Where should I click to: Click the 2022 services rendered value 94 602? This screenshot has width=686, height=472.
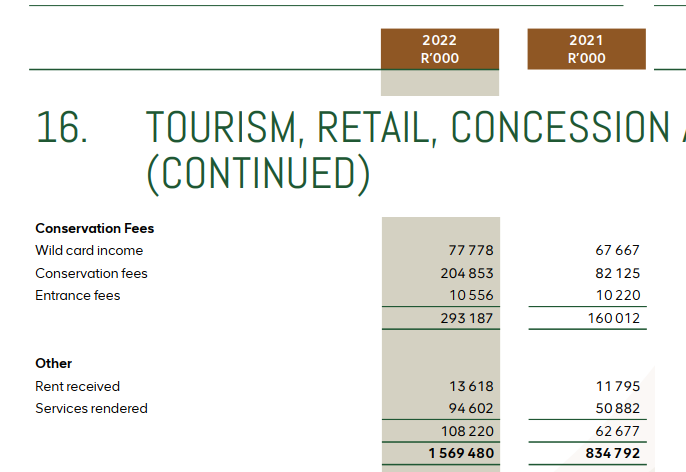[470, 408]
